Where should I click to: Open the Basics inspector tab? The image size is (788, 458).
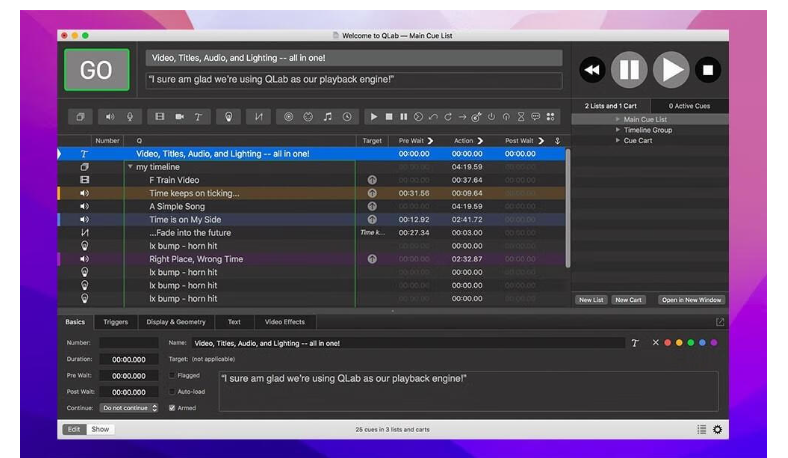tap(75, 322)
